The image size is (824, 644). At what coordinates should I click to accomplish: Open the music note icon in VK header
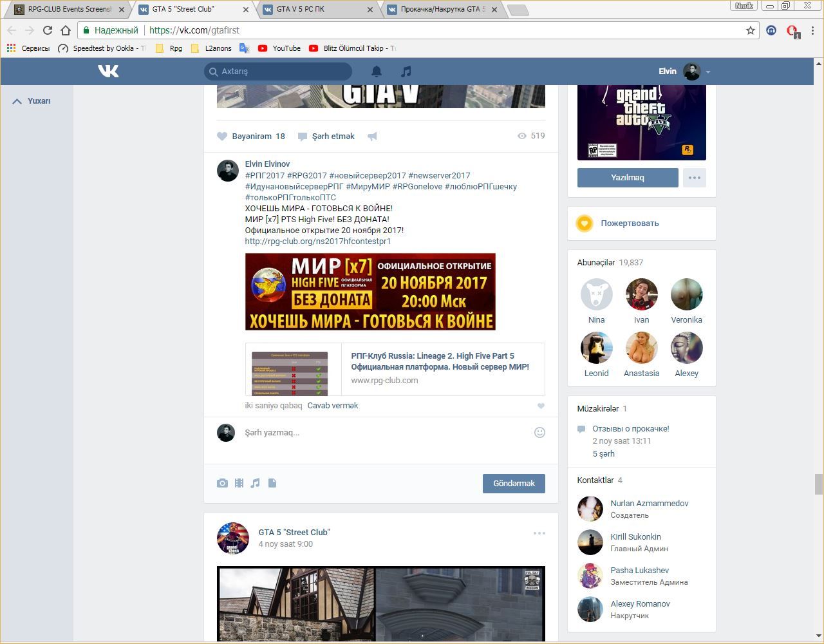[406, 71]
